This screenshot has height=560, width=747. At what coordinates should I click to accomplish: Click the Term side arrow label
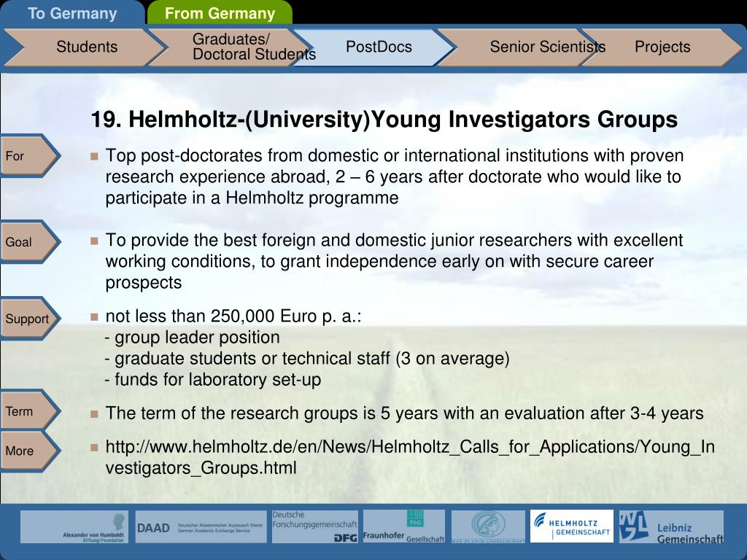point(30,411)
